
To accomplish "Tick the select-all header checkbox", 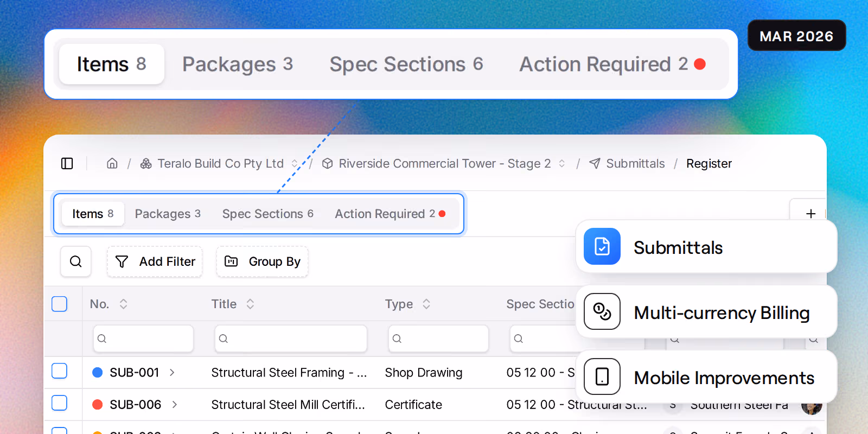I will tap(59, 304).
